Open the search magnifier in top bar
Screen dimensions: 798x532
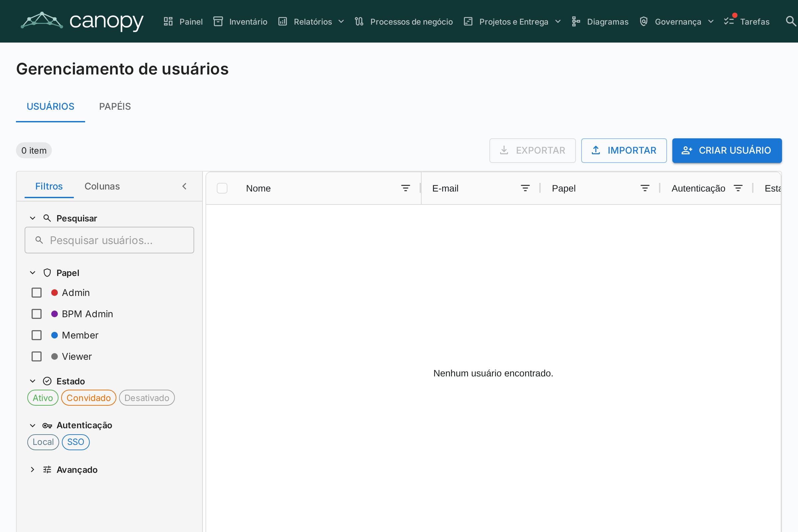(x=791, y=21)
